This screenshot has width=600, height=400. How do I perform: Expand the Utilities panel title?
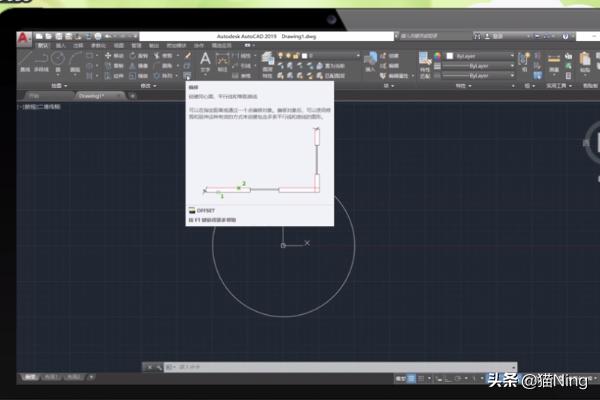(559, 86)
